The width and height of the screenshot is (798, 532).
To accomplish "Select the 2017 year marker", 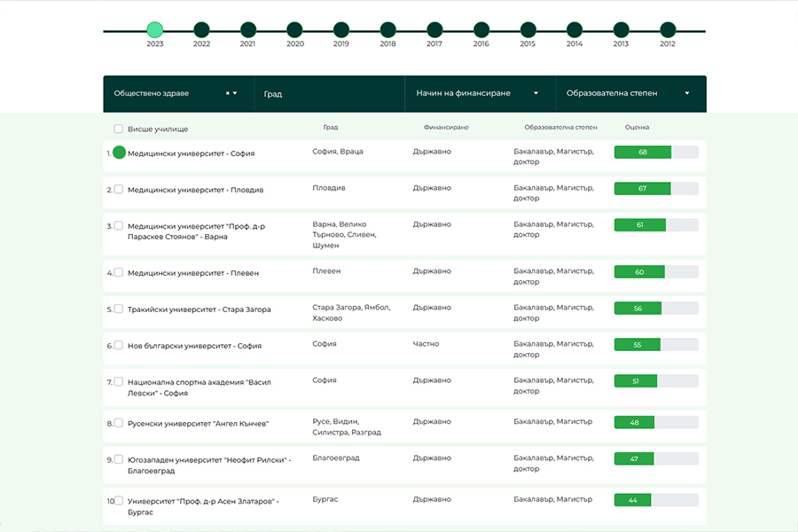I will (x=434, y=30).
